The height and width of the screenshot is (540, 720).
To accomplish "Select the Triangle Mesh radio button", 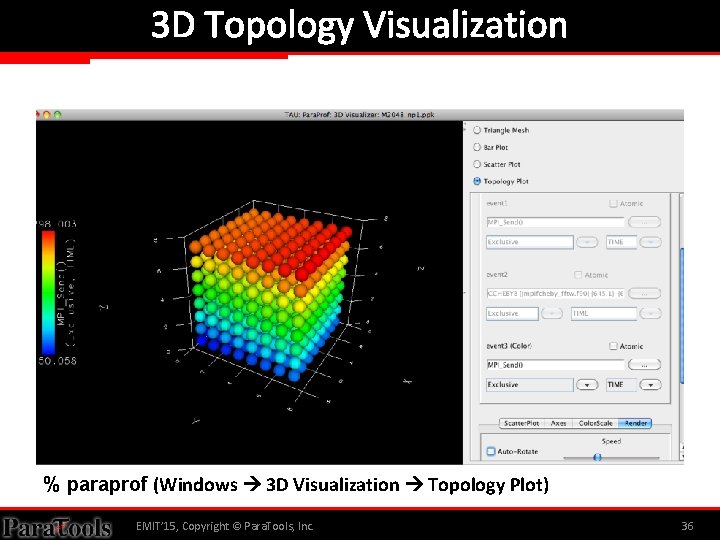I will [x=477, y=130].
